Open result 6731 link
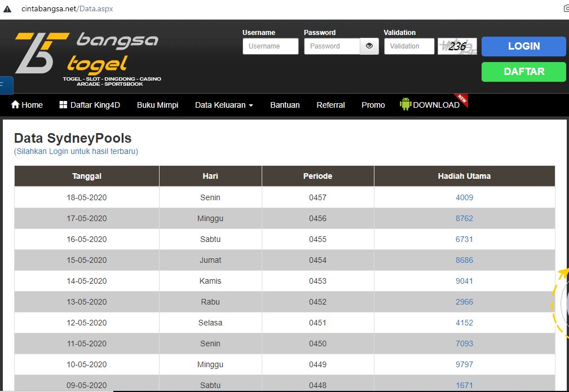Viewport: 569px width, 392px height. pos(464,239)
